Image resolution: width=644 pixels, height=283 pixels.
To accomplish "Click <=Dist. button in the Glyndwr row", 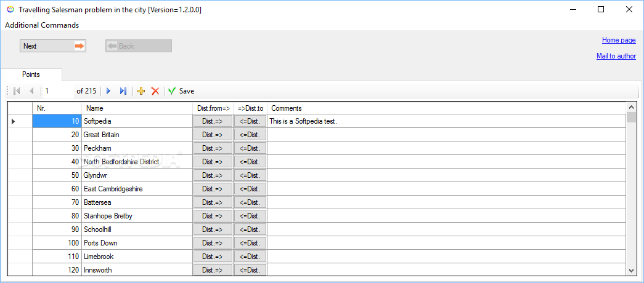I will point(250,175).
